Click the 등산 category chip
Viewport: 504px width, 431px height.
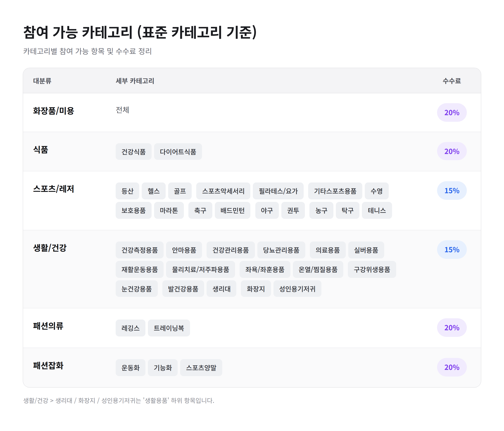pos(127,191)
